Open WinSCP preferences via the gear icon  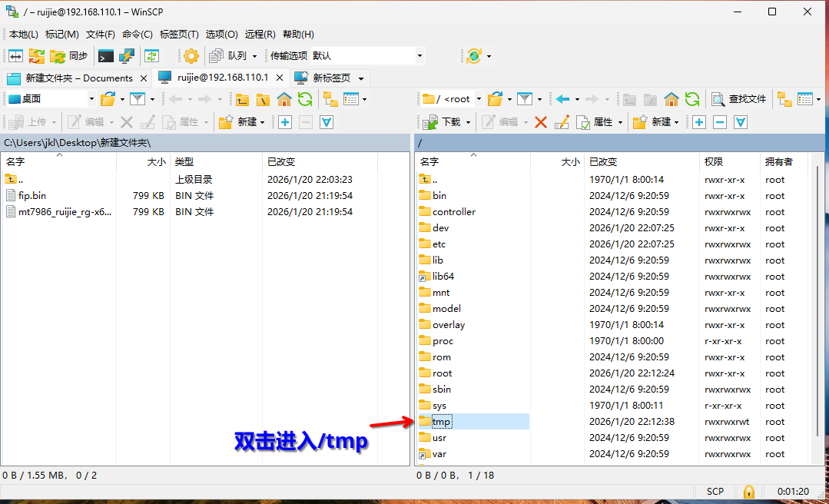tap(191, 55)
